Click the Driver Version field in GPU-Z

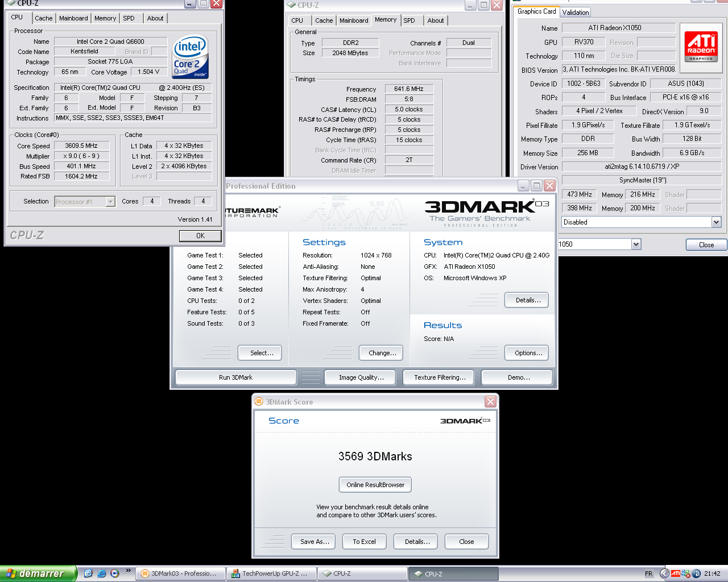pos(642,167)
